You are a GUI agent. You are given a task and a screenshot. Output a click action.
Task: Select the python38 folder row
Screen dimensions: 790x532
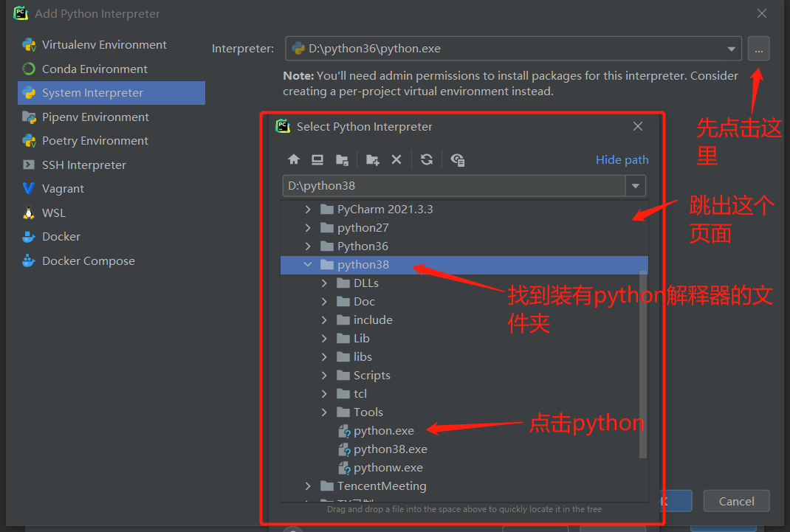(x=464, y=265)
